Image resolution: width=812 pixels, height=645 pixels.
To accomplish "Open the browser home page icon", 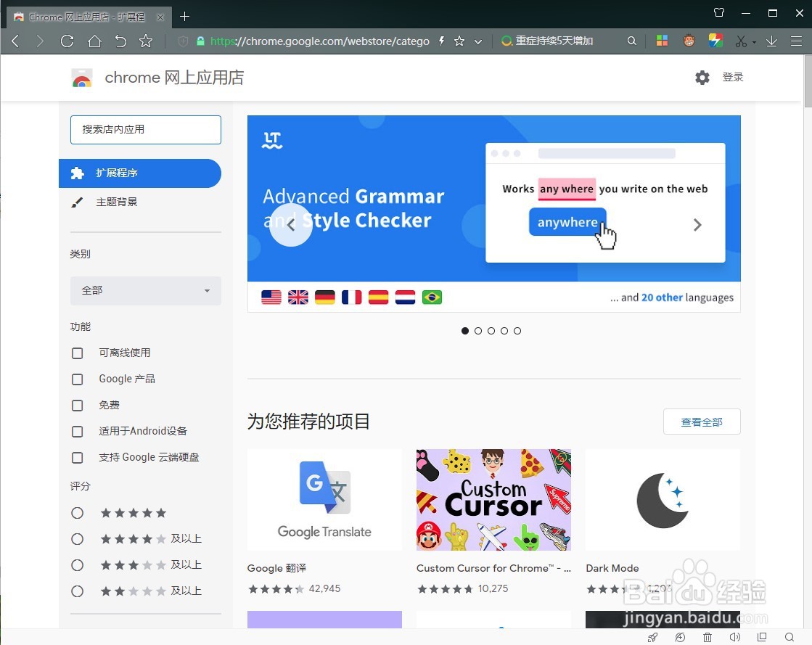I will pos(94,41).
